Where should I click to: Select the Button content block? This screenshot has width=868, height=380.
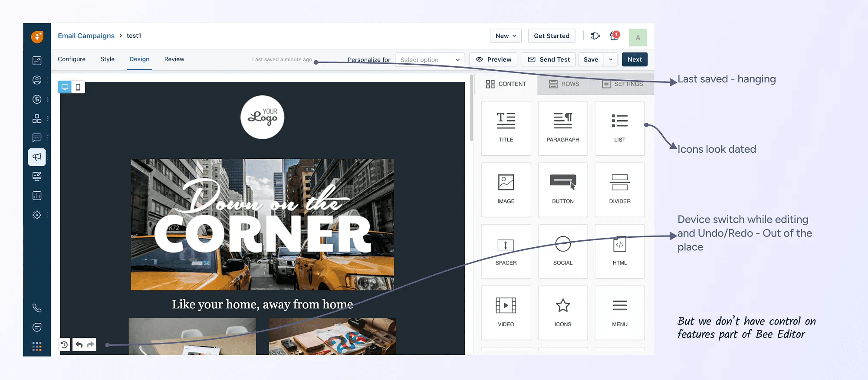tap(563, 190)
